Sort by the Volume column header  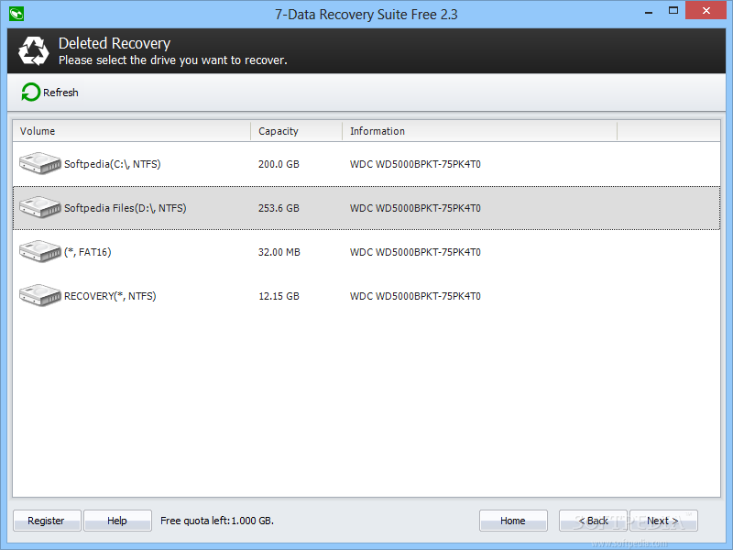132,131
